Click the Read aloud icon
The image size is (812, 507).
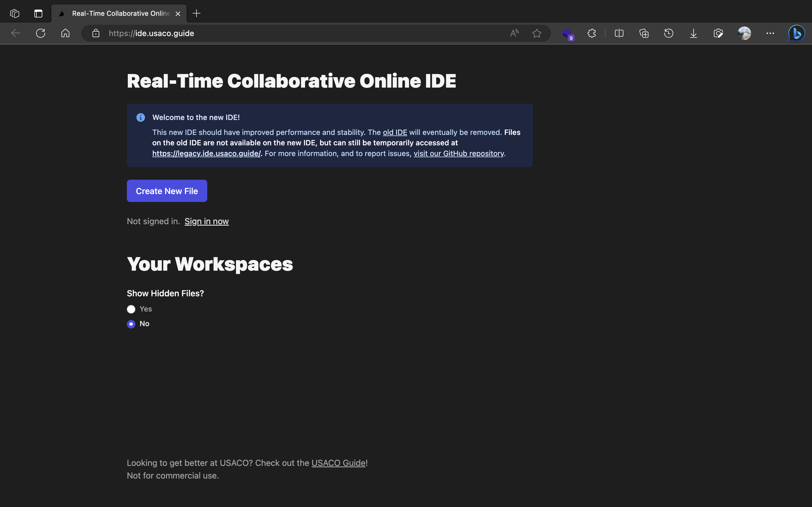point(514,33)
